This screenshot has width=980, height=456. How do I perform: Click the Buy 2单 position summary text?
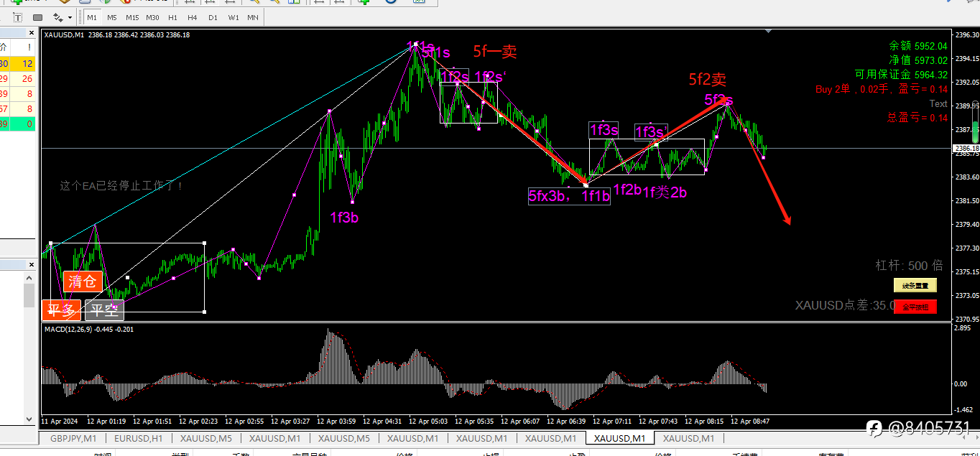point(882,89)
